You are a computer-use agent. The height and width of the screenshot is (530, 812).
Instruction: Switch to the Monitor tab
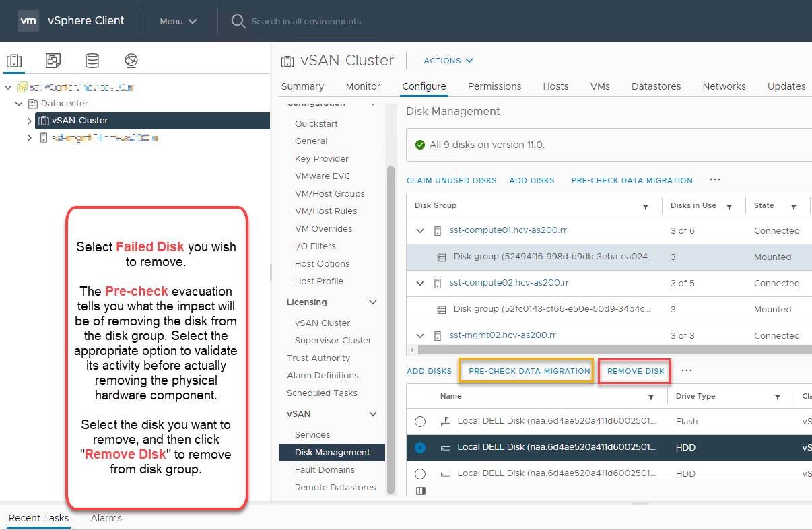click(x=363, y=86)
